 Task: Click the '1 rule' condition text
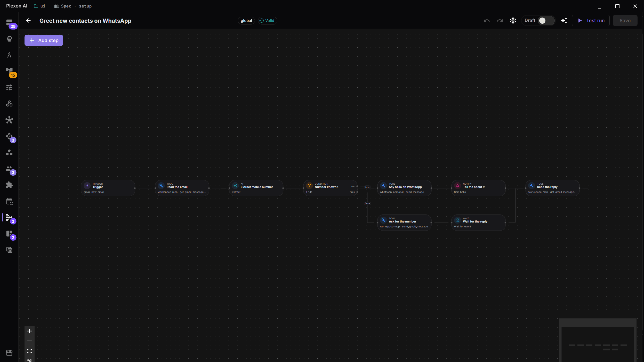[x=309, y=192]
